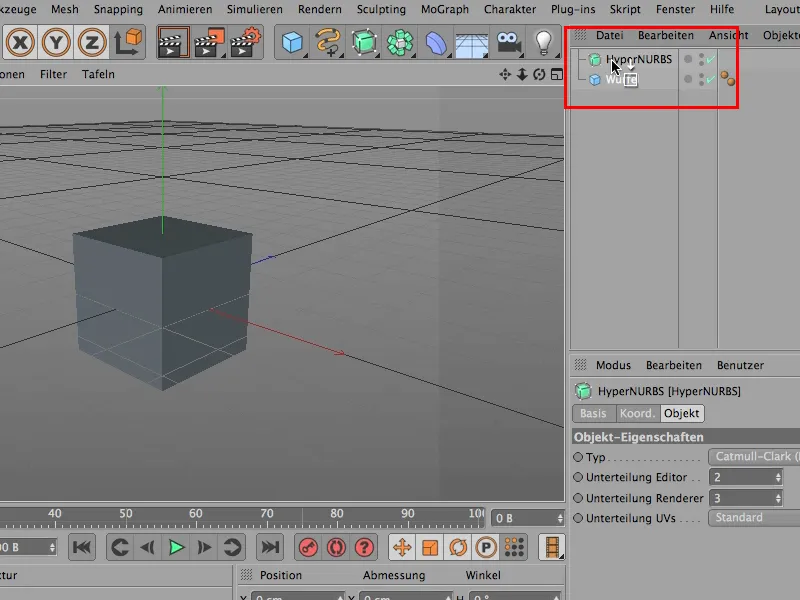Step Unterteilung Renderer spinner arrows
Viewport: 800px width, 600px height.
pos(778,498)
